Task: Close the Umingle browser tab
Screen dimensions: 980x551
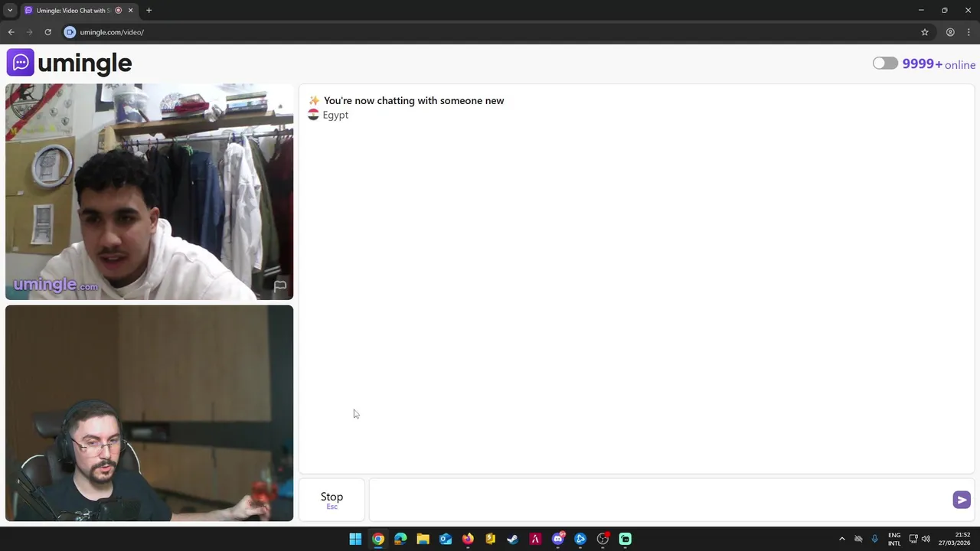Action: [130, 10]
